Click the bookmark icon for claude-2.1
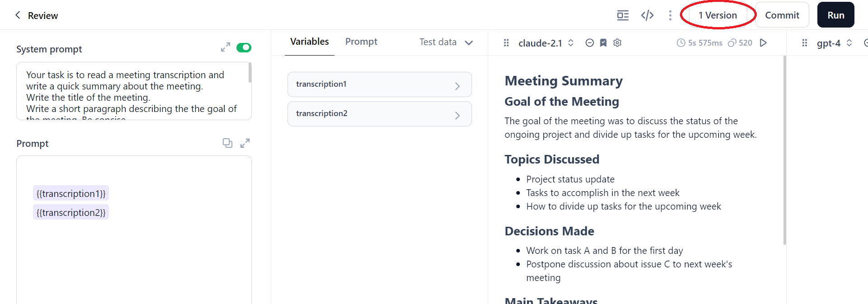 pos(603,42)
